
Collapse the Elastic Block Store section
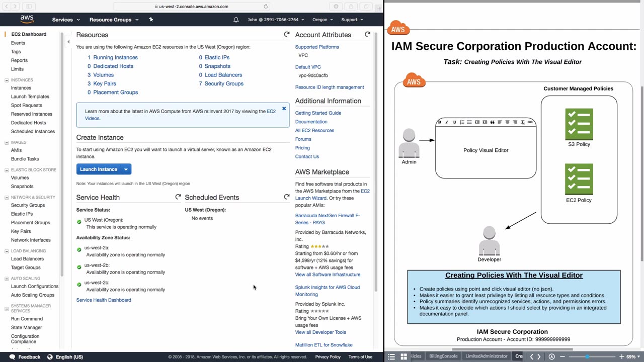coord(7,170)
